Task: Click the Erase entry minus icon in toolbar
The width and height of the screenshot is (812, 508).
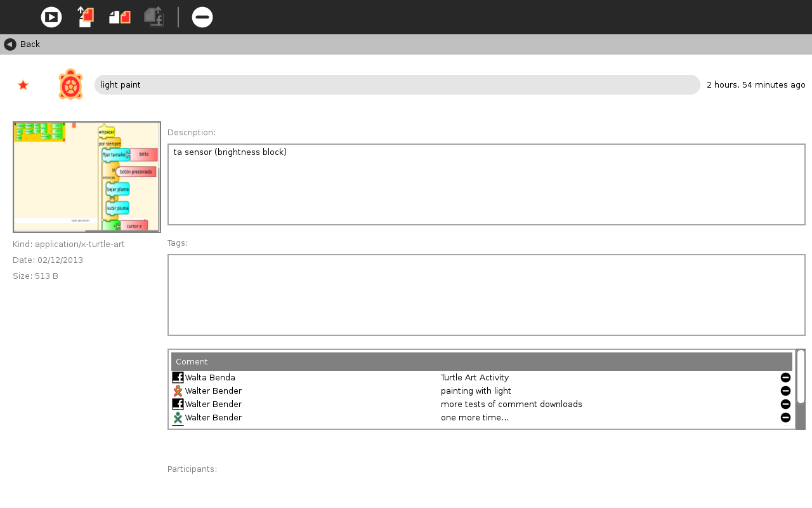Action: click(202, 17)
